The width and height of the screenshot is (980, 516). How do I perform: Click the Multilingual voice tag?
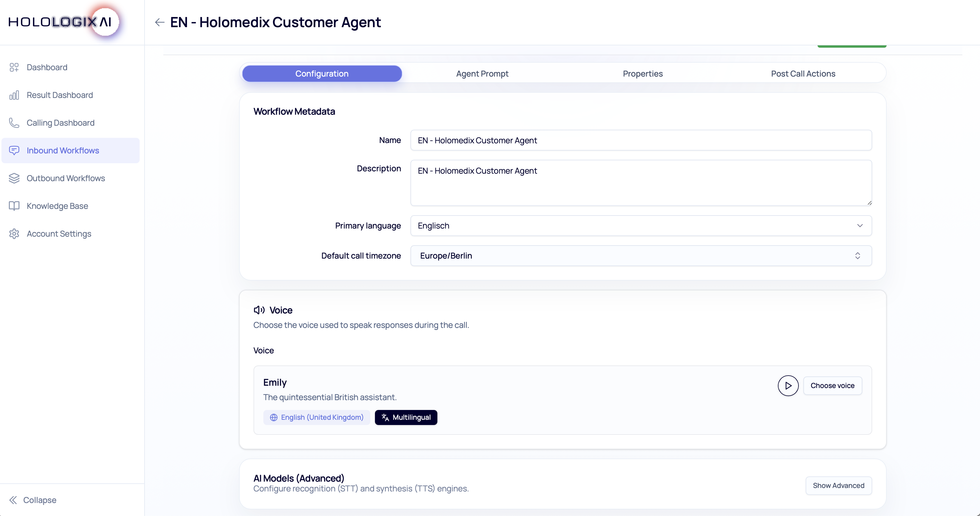point(406,417)
